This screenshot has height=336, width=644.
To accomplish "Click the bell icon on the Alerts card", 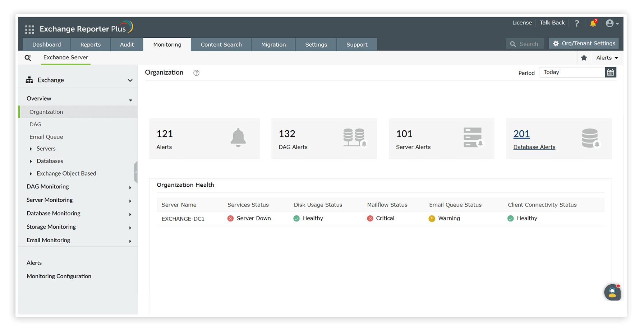I will click(x=238, y=138).
